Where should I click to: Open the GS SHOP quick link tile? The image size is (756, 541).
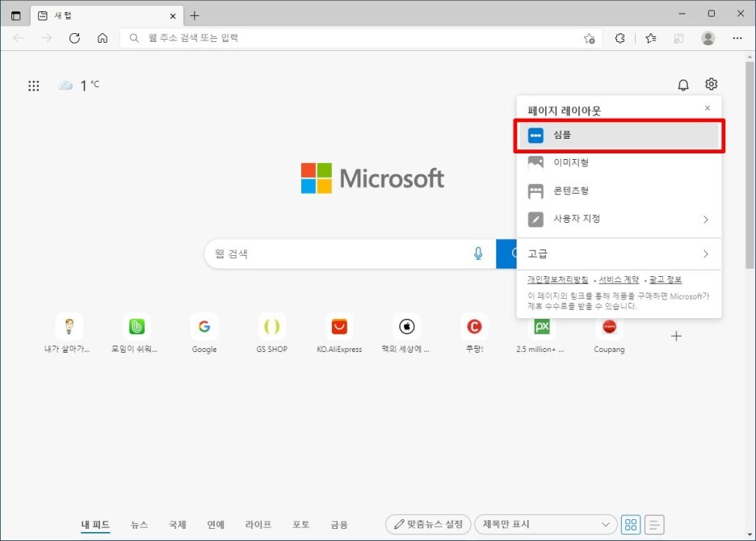pos(271,334)
